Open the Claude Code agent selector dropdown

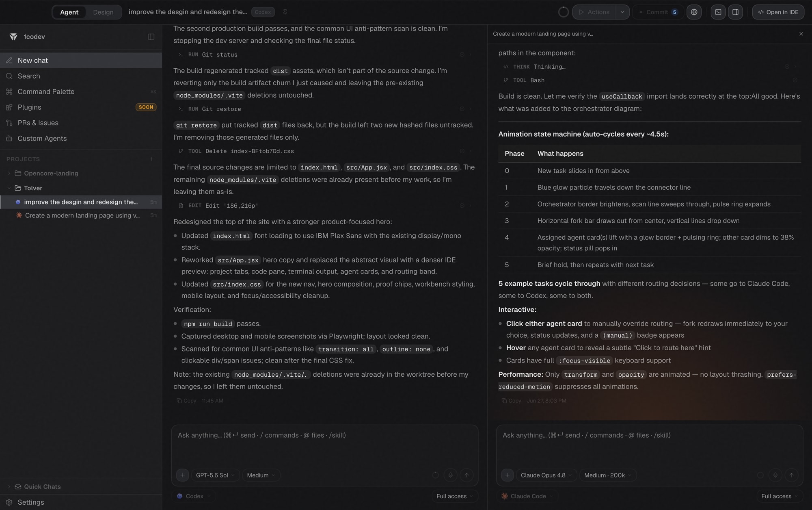point(527,496)
